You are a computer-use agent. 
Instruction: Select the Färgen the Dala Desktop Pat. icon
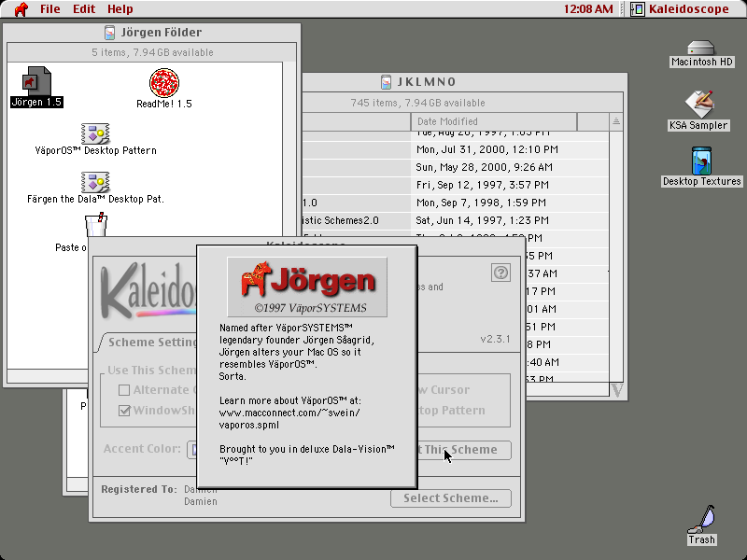pyautogui.click(x=95, y=182)
